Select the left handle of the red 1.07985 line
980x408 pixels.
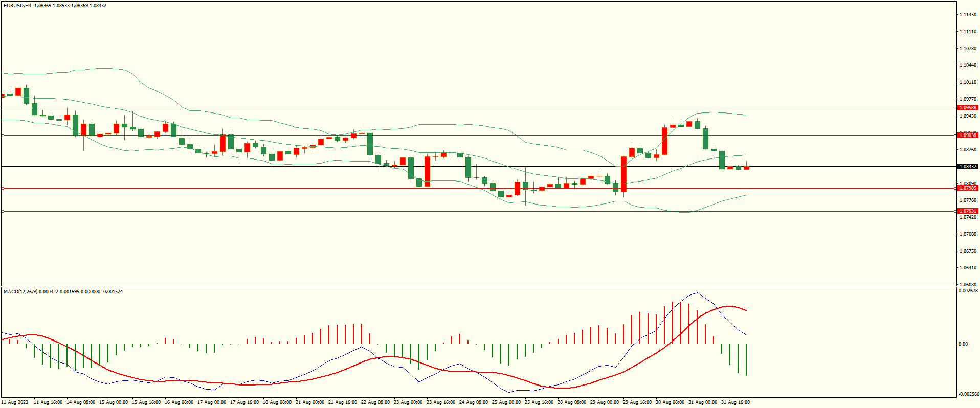pyautogui.click(x=3, y=188)
